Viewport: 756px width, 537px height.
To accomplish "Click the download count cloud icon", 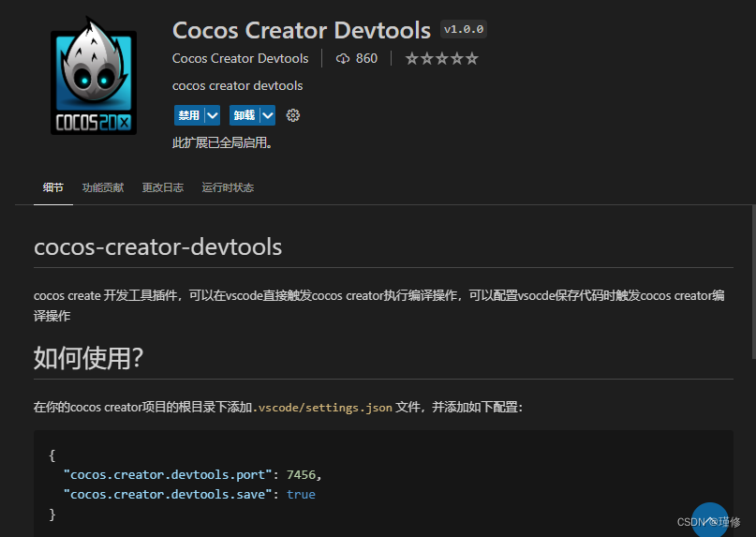I will 343,59.
